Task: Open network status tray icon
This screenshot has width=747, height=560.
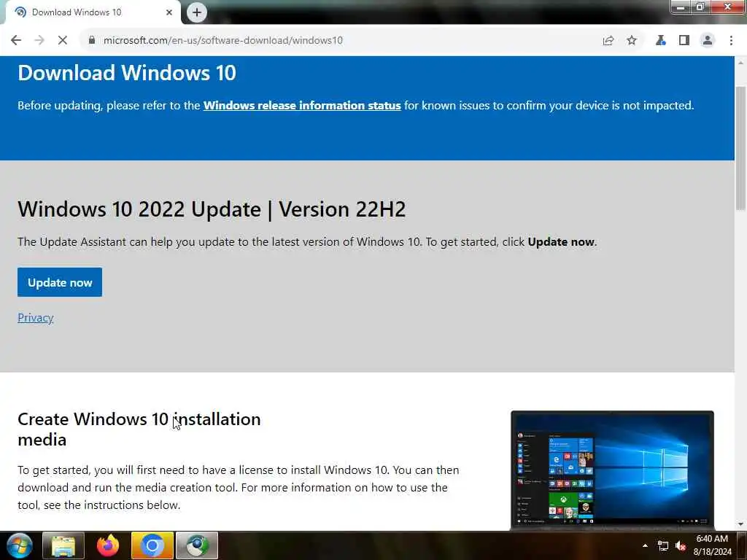Action: coord(662,545)
